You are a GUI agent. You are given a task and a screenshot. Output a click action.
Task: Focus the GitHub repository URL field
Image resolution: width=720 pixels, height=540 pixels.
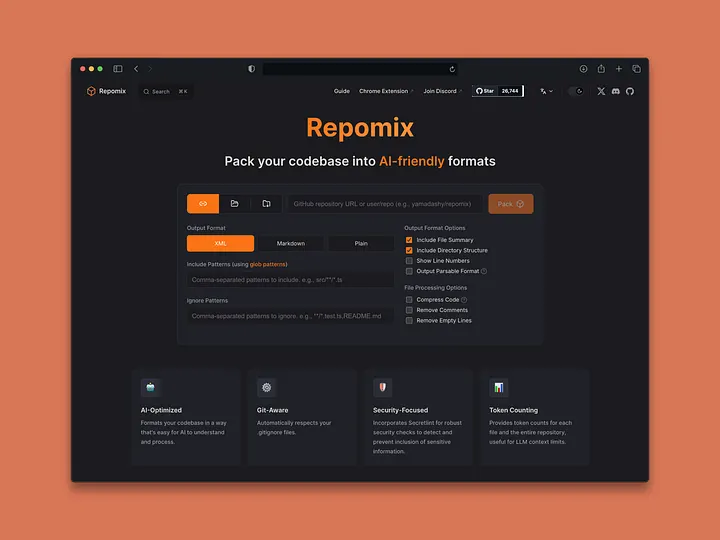coord(385,204)
